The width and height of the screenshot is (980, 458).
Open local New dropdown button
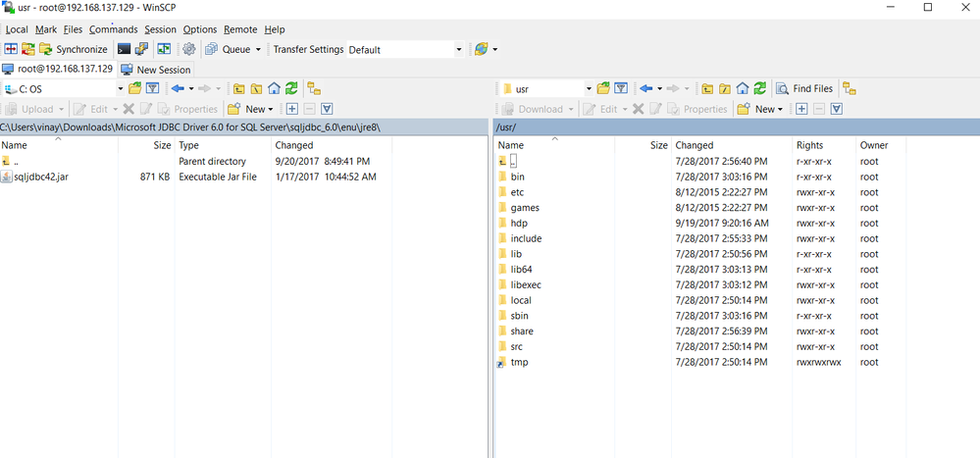(x=250, y=109)
